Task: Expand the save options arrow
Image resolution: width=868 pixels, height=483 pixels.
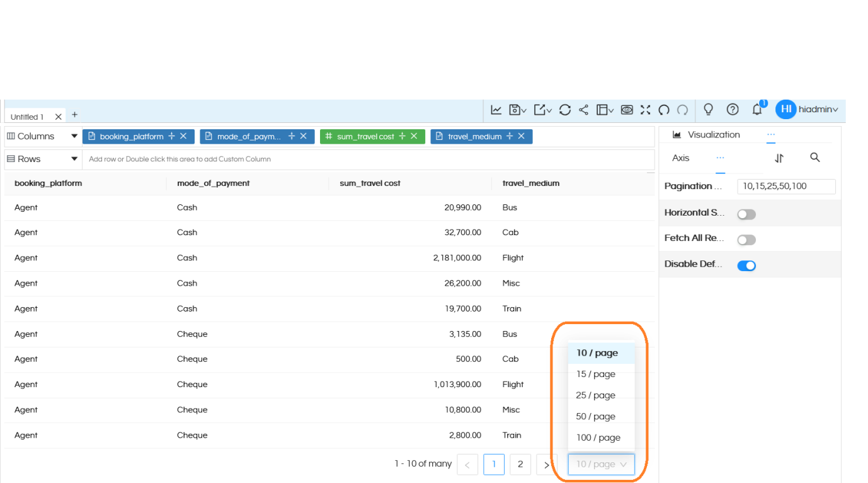Action: [524, 111]
